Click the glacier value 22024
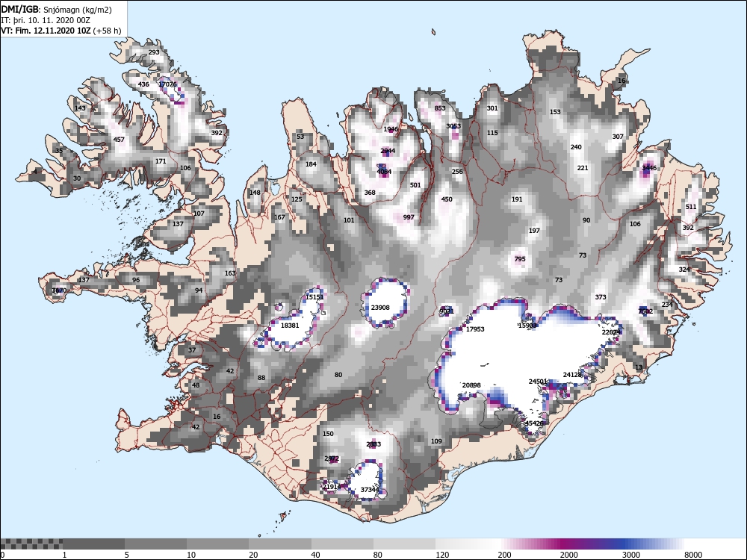The width and height of the screenshot is (747, 560). point(611,332)
